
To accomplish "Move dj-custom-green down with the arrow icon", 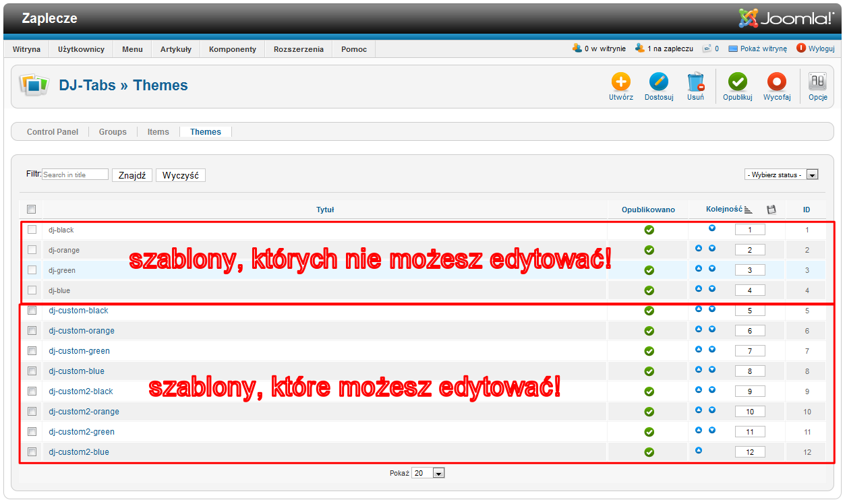I will click(x=712, y=350).
